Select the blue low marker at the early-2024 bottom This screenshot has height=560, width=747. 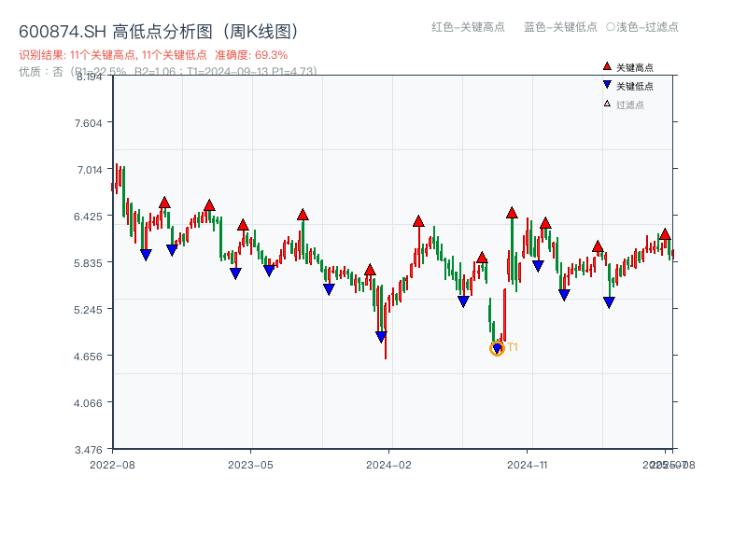(381, 337)
